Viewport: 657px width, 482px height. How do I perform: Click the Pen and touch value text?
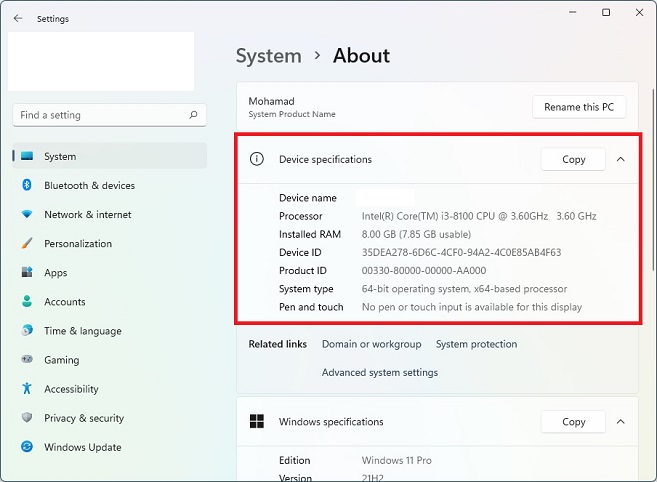point(472,307)
